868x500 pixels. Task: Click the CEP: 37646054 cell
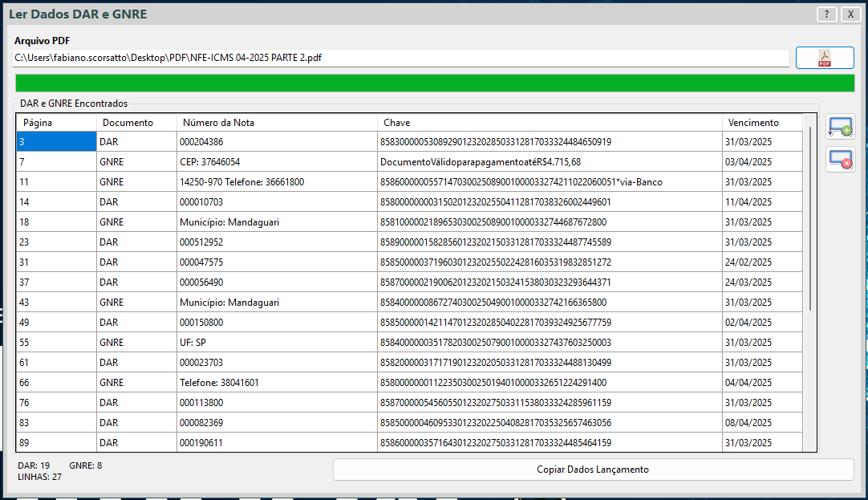pyautogui.click(x=277, y=162)
